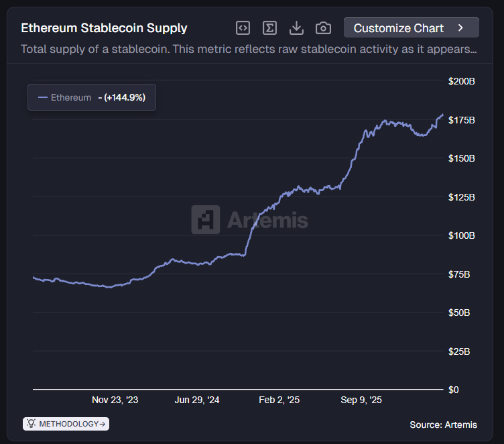Toggle the Ethereum series in the legend
This screenshot has width=504, height=444.
71,97
